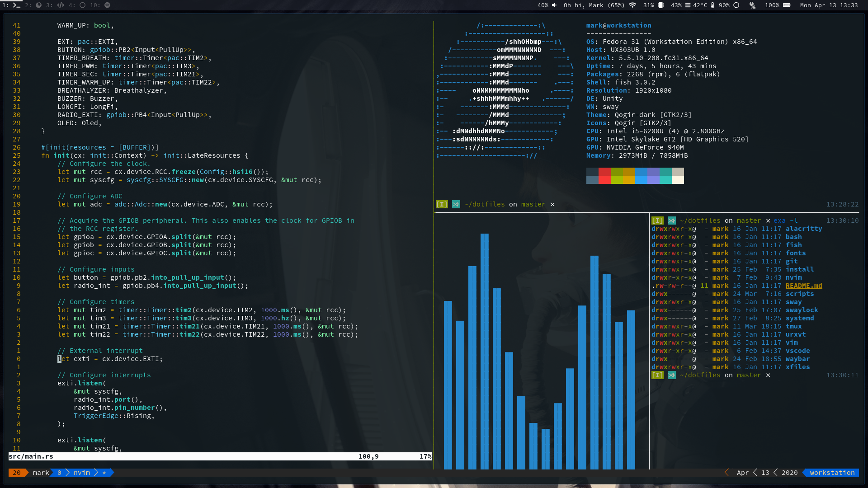Select the nvim tmux window tab
The image size is (868, 488).
[81, 473]
